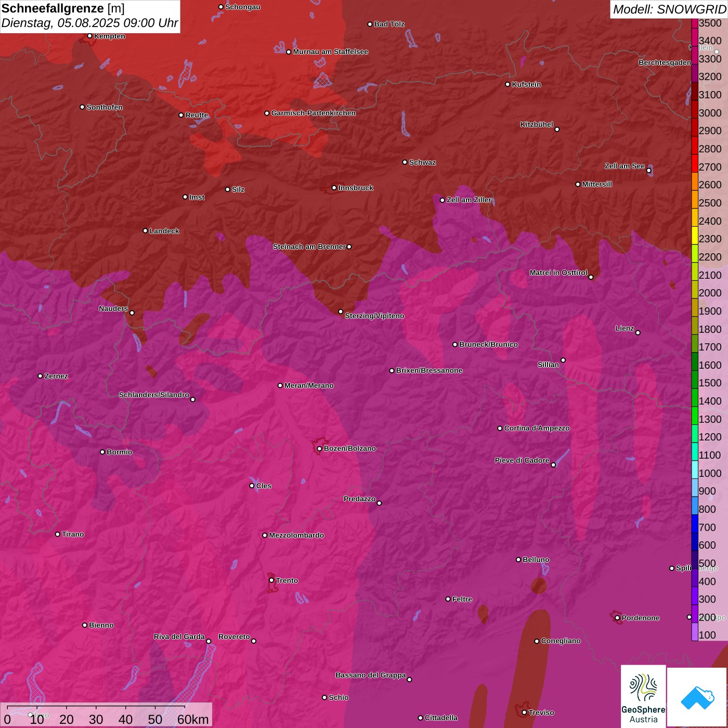This screenshot has height=728, width=728.
Task: Click the Mittersill label
Action: (x=597, y=184)
